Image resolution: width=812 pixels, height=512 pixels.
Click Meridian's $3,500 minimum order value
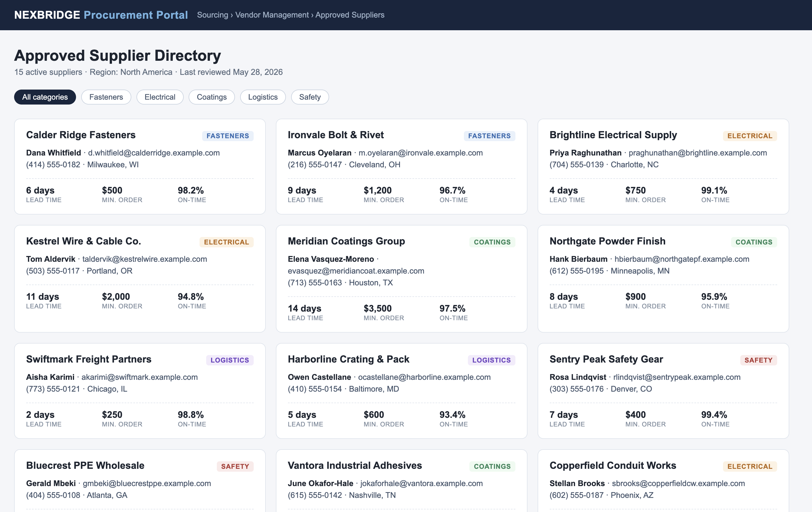(x=377, y=308)
